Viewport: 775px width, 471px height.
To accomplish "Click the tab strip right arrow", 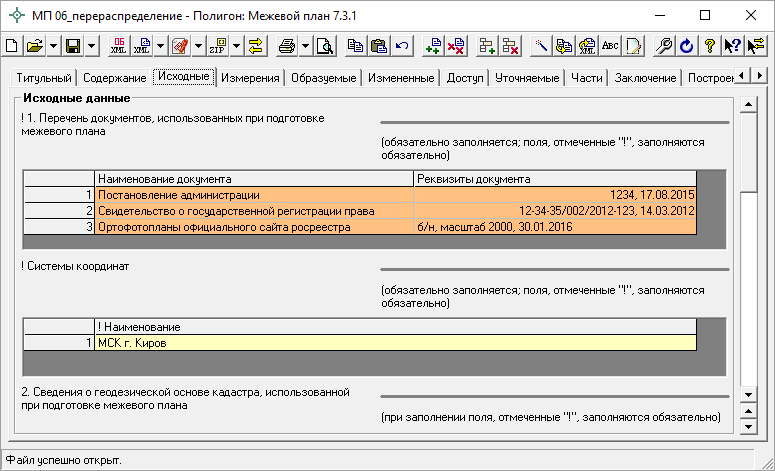I will coord(759,76).
